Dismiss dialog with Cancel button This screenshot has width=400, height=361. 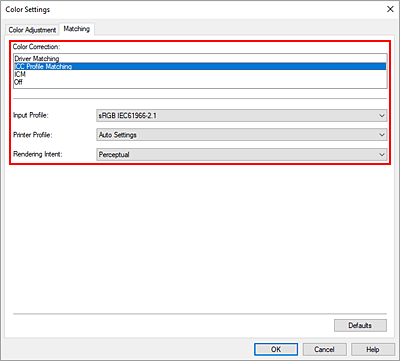pyautogui.click(x=324, y=349)
